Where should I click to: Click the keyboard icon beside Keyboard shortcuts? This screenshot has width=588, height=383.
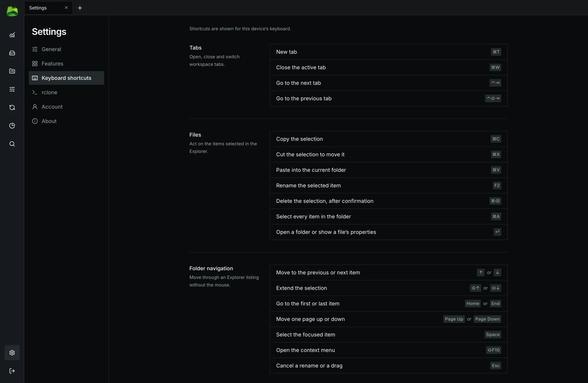(35, 78)
